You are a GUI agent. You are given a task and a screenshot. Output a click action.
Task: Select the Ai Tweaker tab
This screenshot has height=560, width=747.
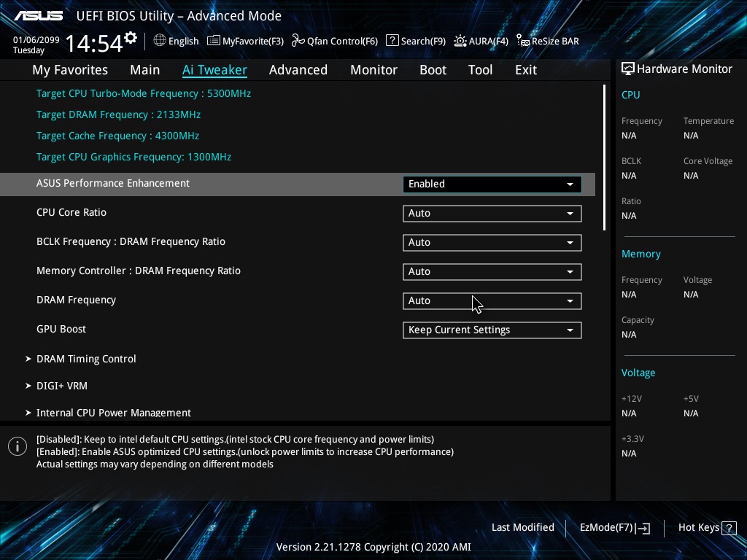214,70
